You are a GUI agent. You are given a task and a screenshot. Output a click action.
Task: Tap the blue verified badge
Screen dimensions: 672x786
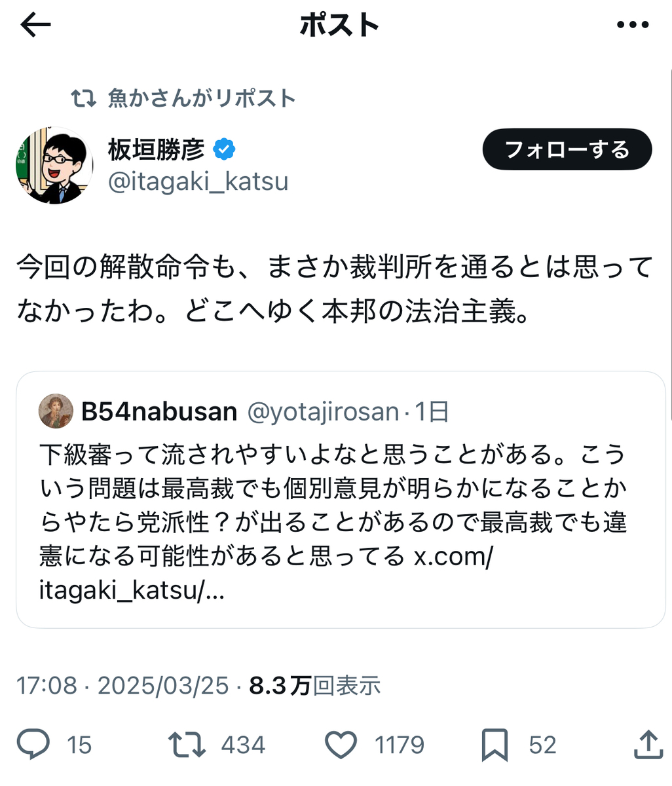pos(225,149)
